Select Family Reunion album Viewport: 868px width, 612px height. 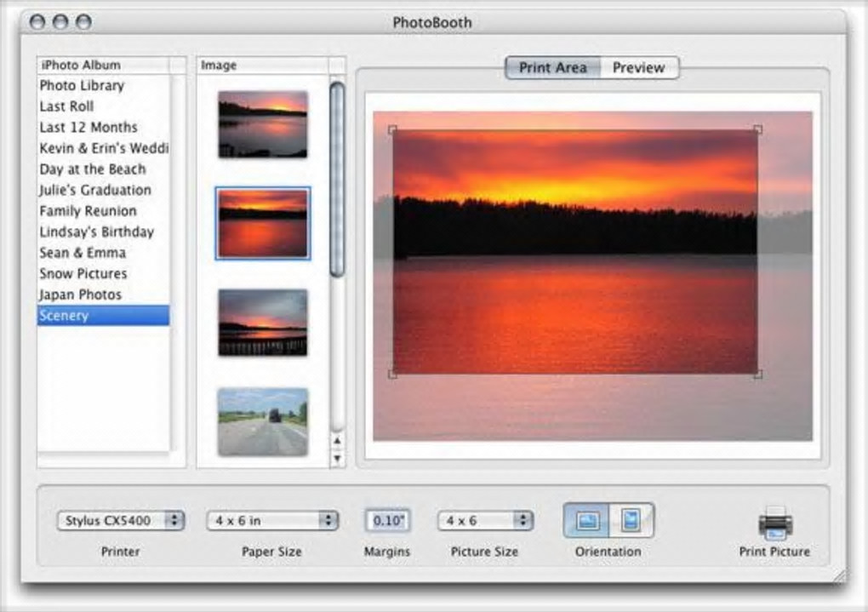[104, 211]
